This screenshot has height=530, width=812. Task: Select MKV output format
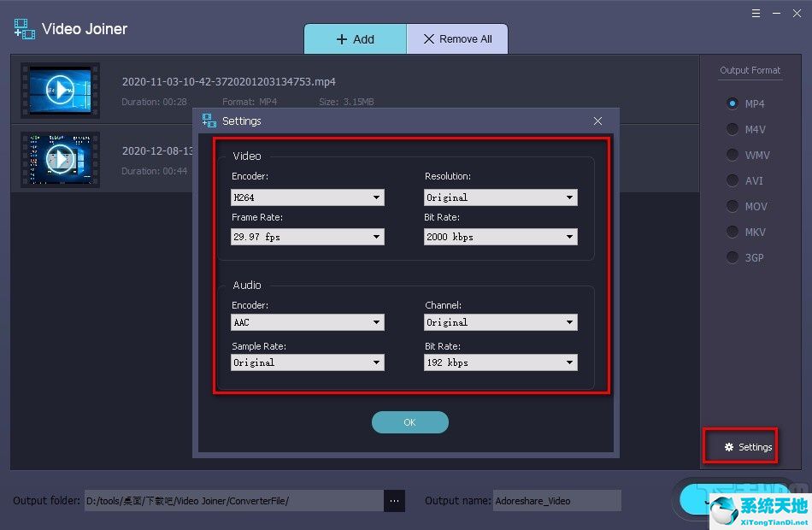pos(733,232)
